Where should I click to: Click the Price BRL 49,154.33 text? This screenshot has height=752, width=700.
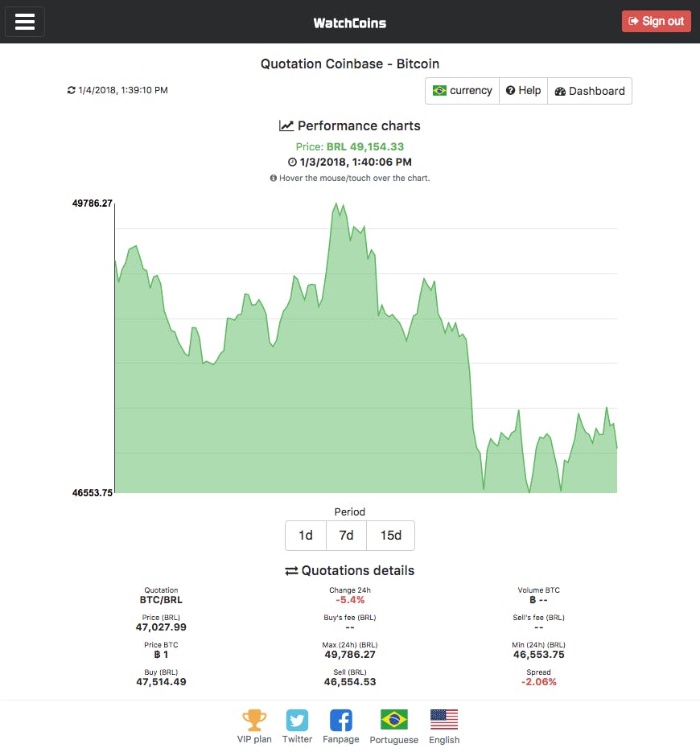[350, 146]
